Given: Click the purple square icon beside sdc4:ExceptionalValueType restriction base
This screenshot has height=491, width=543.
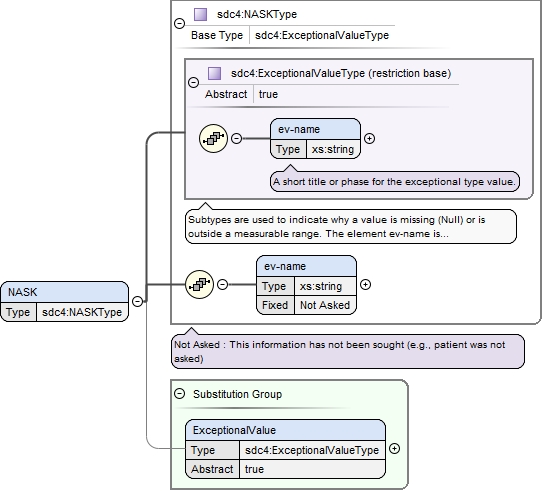Looking at the screenshot, I should click(214, 73).
